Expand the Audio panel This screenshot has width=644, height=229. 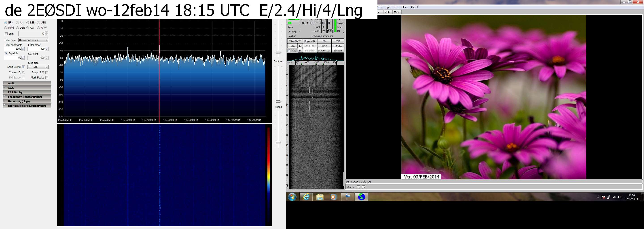[27, 83]
